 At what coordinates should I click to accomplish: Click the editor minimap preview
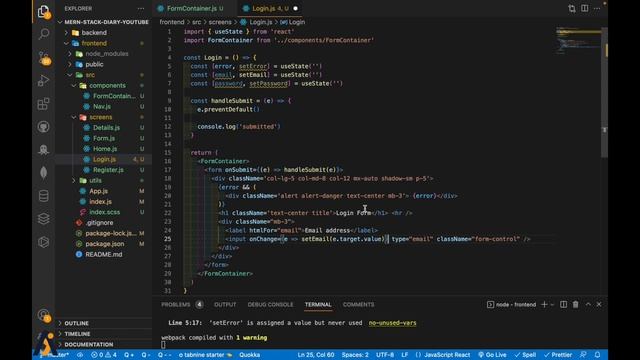tap(578, 41)
